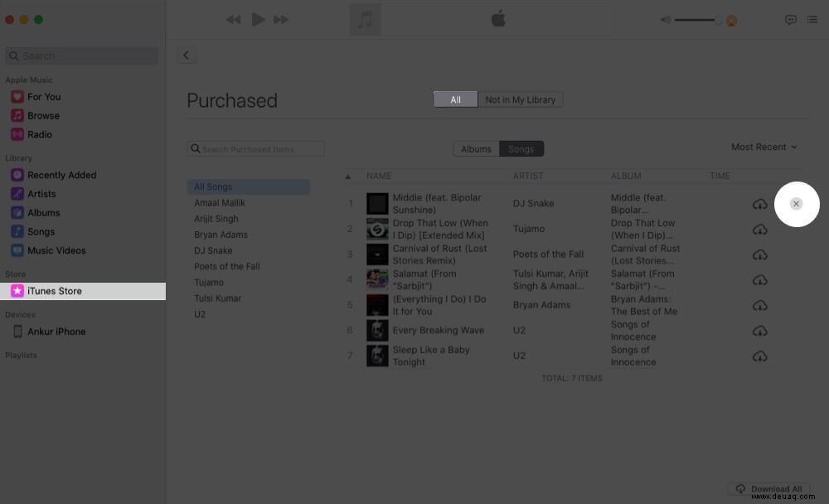The image size is (829, 504).
Task: Open the lyrics speech bubble icon
Action: point(790,20)
